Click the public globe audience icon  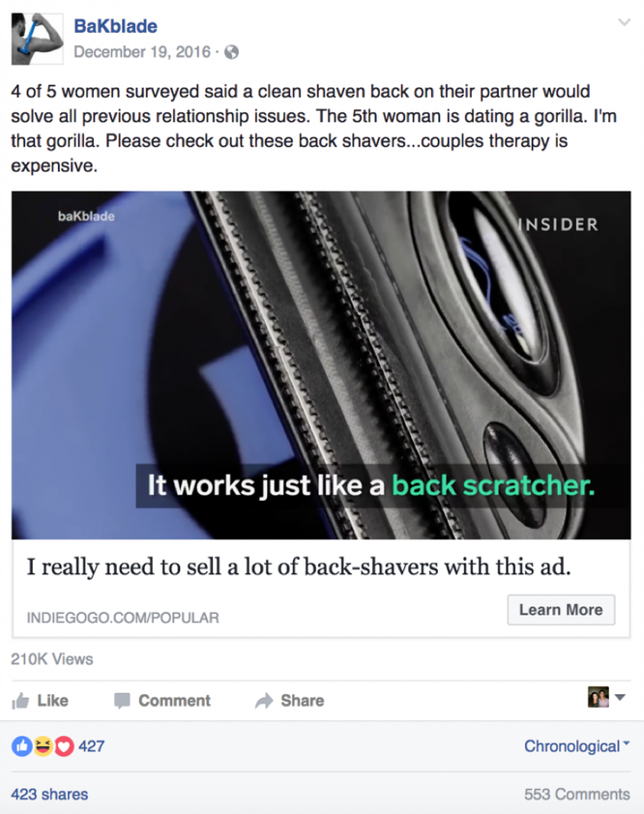click(x=232, y=52)
